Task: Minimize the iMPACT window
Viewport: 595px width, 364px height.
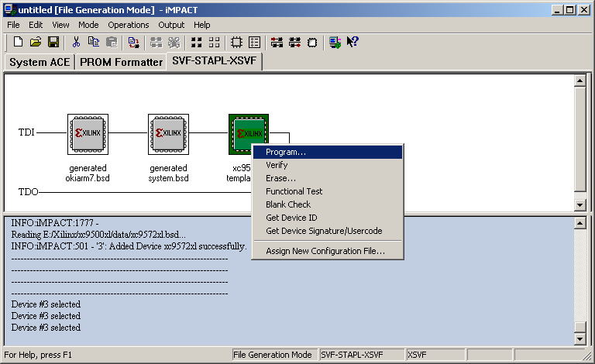Action: tap(557, 10)
